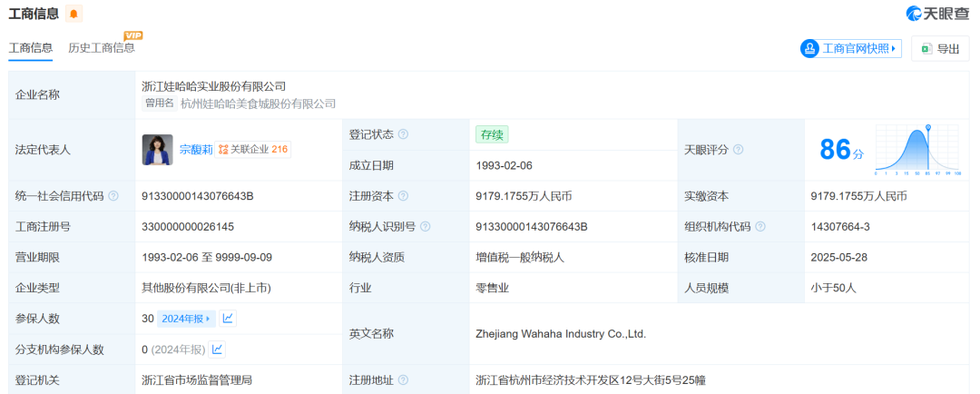The image size is (980, 394).
Task: Click the 导出 export button
Action: point(939,49)
